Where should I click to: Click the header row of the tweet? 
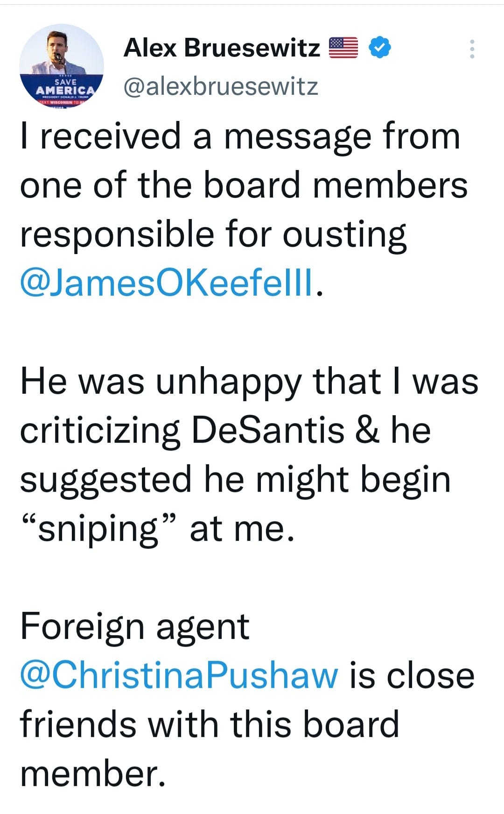[x=243, y=65]
